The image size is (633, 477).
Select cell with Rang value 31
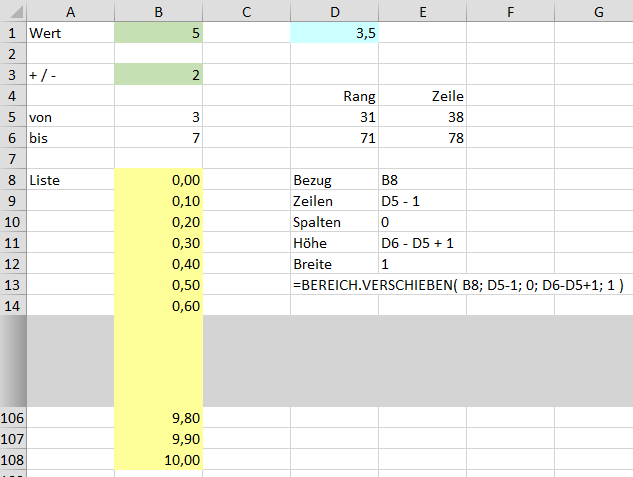click(334, 117)
